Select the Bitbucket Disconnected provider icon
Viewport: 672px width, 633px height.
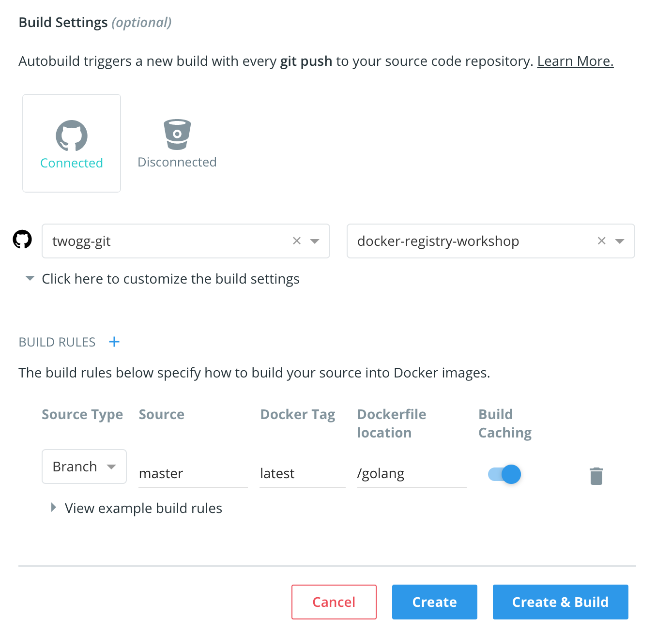coord(177,135)
